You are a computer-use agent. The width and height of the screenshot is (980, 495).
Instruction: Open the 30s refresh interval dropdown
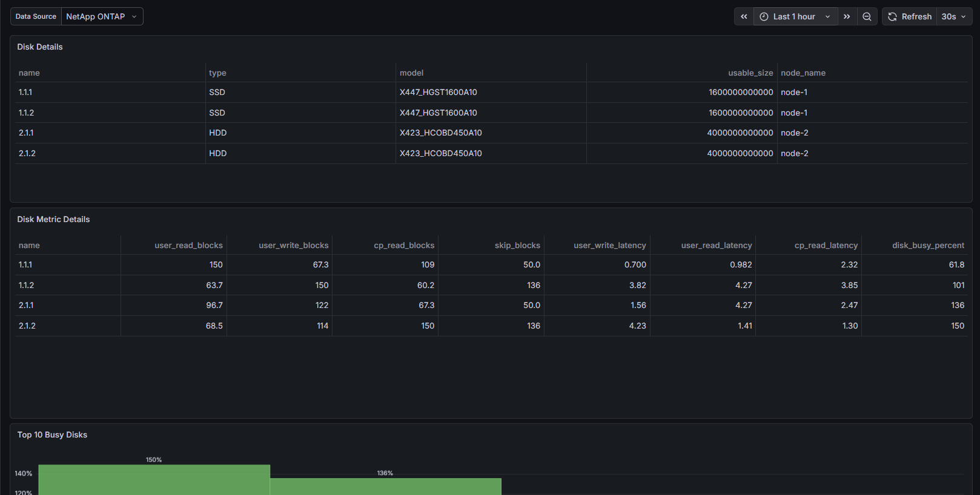pyautogui.click(x=954, y=16)
